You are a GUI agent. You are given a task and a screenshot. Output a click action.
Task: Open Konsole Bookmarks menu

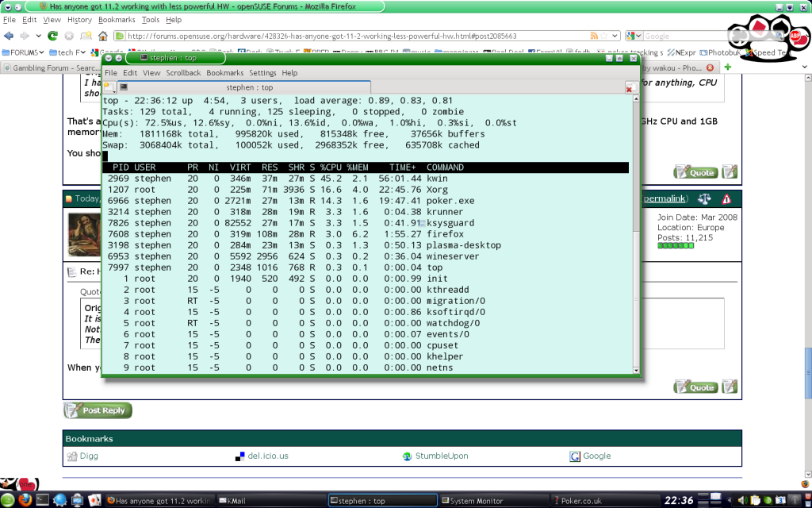224,72
